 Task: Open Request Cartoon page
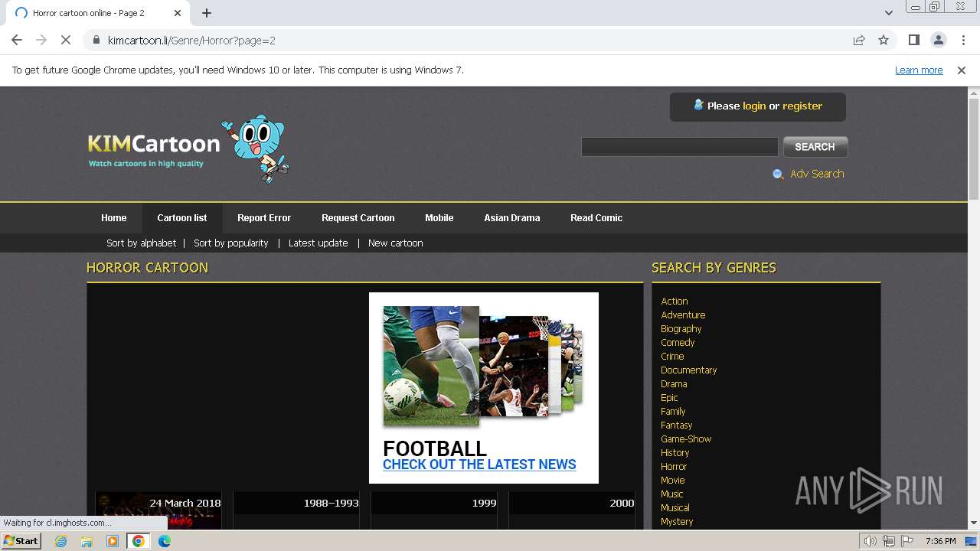pyautogui.click(x=358, y=218)
